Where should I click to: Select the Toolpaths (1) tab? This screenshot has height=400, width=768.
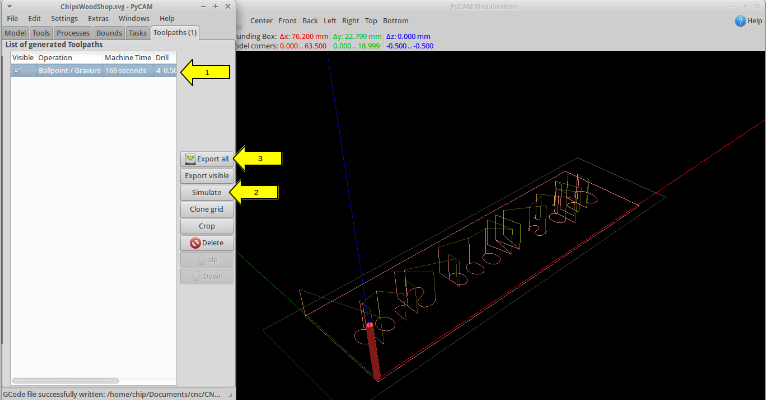(x=175, y=32)
